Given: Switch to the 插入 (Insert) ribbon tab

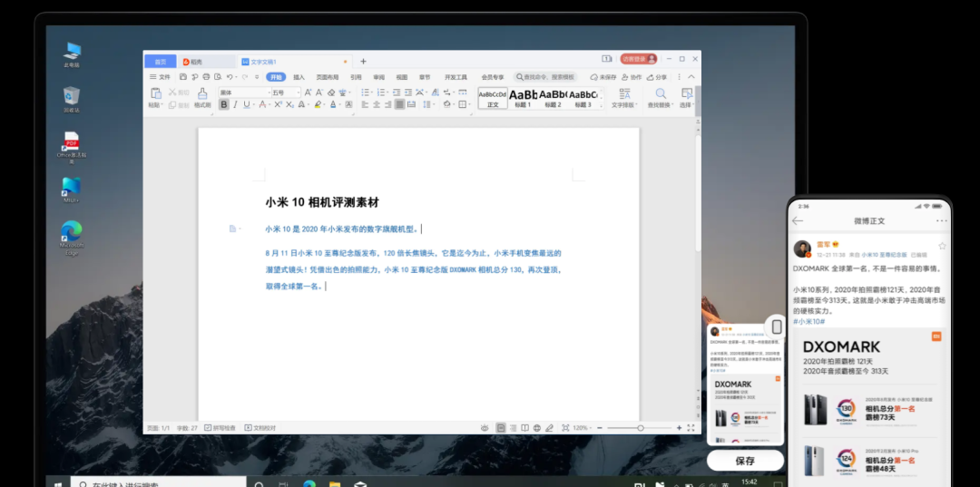Looking at the screenshot, I should (299, 77).
